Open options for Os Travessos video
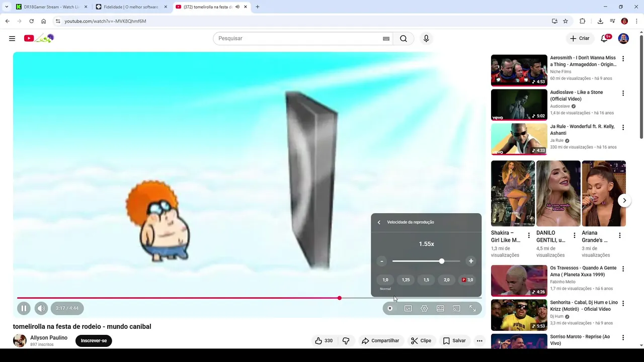This screenshot has width=644, height=362. tap(623, 269)
